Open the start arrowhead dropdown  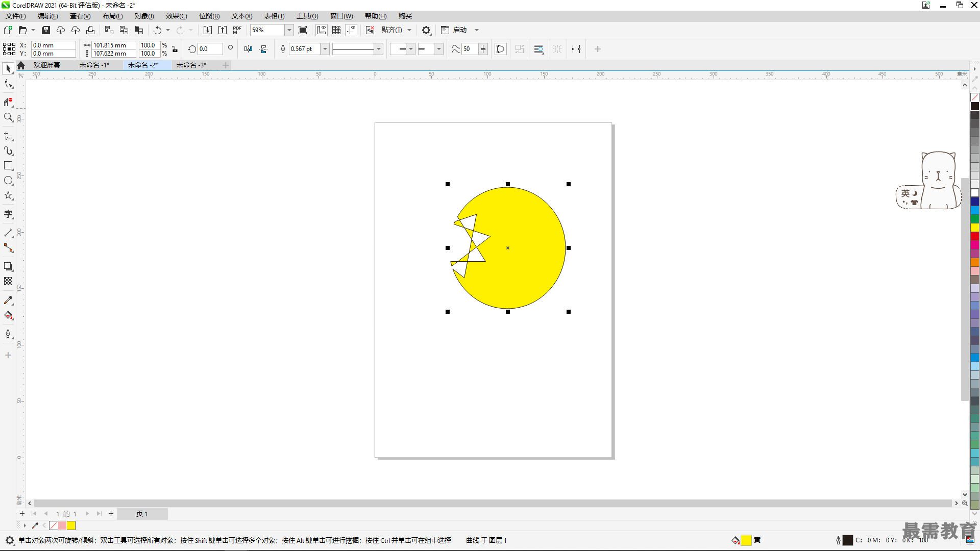(411, 49)
